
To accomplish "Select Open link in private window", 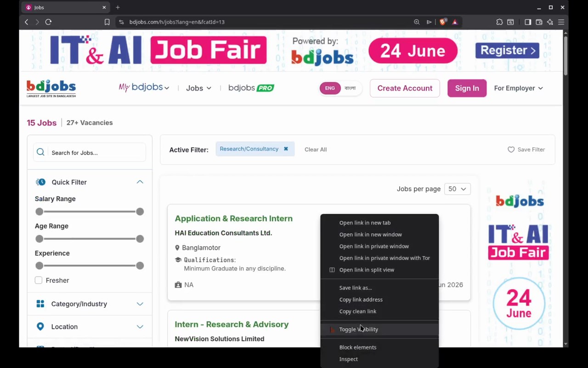I will tap(379, 246).
